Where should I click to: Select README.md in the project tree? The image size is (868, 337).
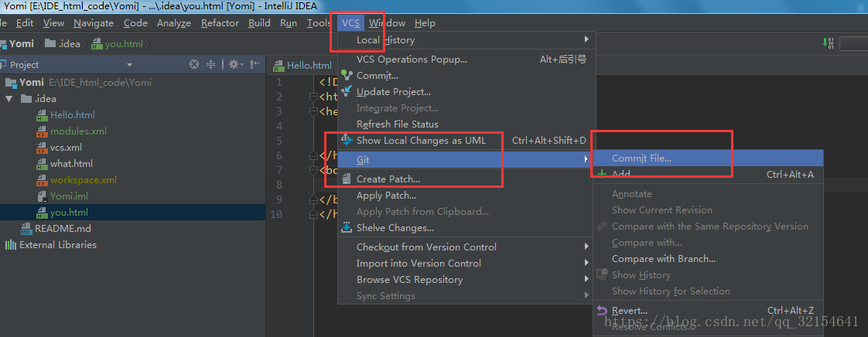62,229
